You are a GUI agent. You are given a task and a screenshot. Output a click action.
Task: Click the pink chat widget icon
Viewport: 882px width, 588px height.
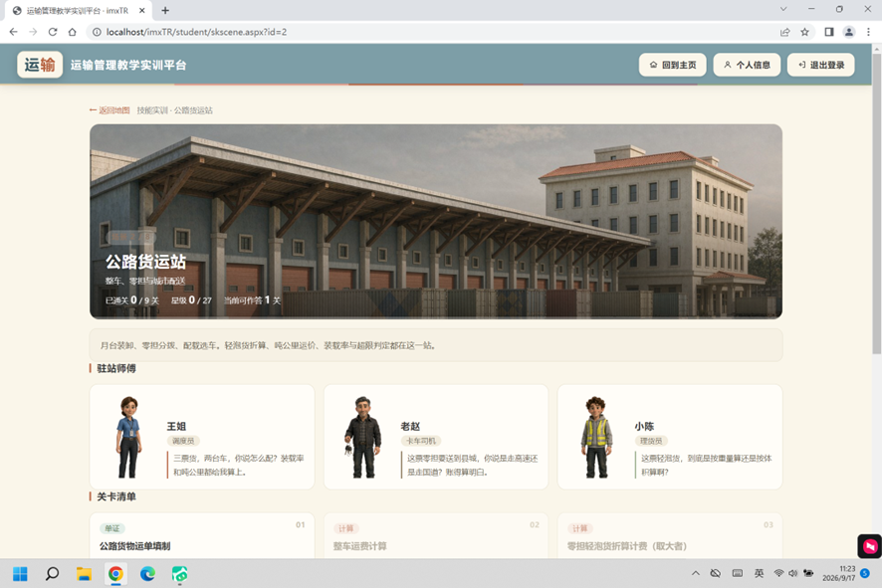click(x=870, y=546)
